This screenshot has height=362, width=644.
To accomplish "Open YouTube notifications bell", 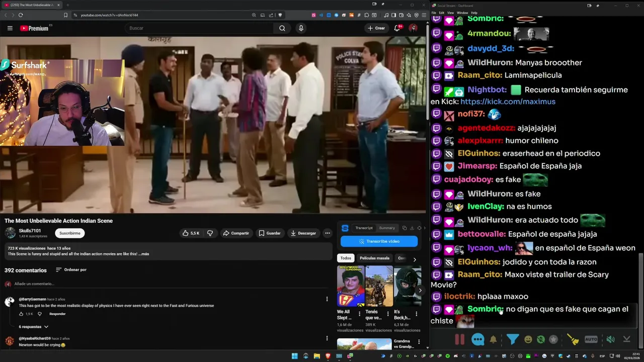I will pos(397,28).
